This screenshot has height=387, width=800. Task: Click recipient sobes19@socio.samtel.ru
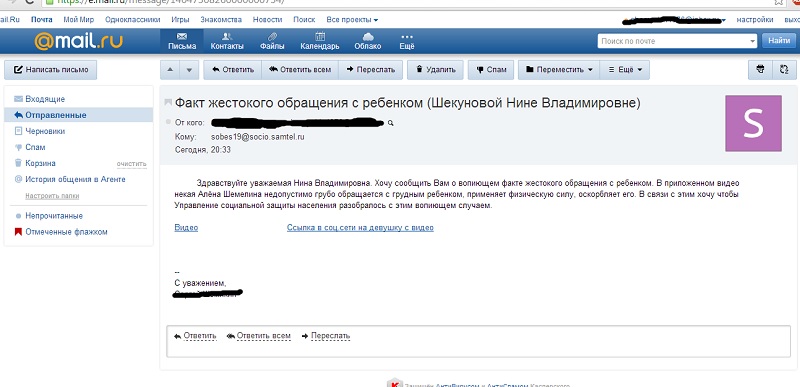[x=258, y=137]
